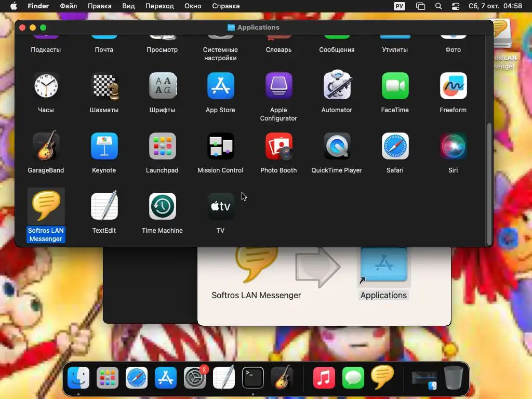This screenshot has height=399, width=532.
Task: Select the Siri icon
Action: 453,146
